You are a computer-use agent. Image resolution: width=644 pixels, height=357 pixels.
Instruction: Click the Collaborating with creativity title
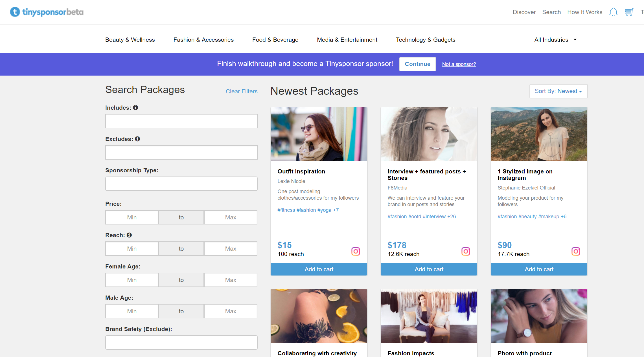point(317,353)
